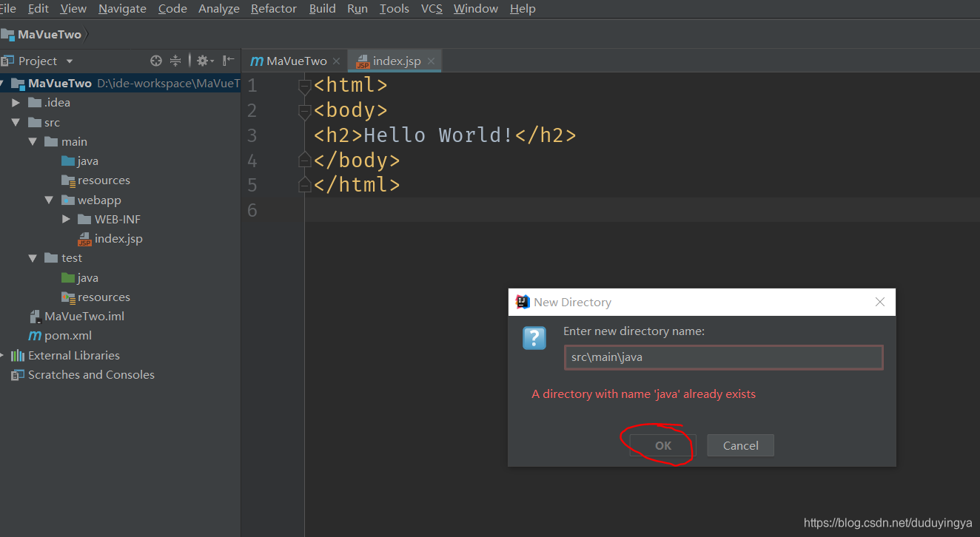Open the Tools menu
The height and width of the screenshot is (537, 980).
(395, 9)
